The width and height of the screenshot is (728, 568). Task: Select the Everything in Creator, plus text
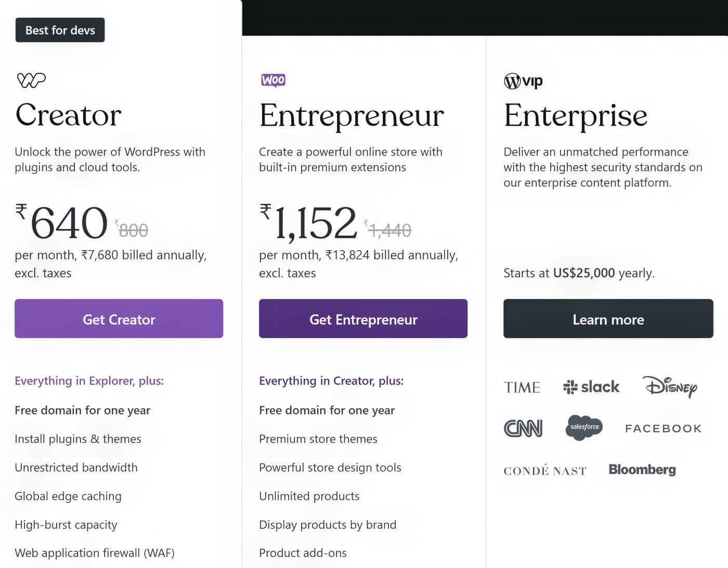[331, 381]
